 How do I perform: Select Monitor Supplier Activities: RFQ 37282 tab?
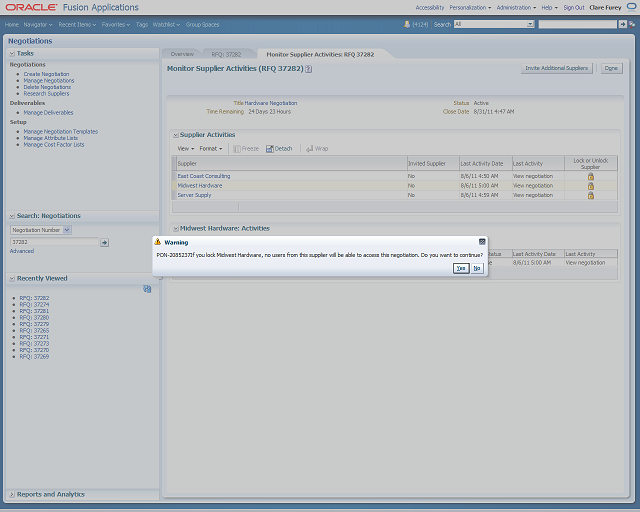320,54
